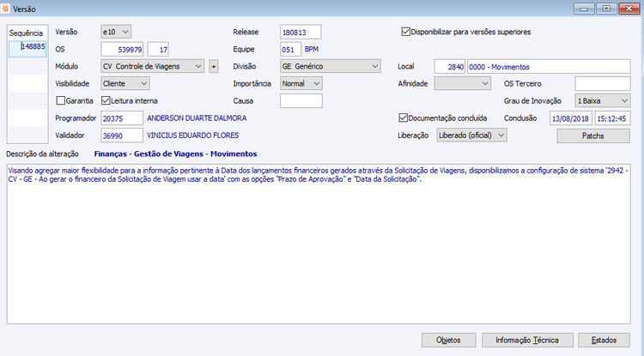The height and width of the screenshot is (356, 644).
Task: Open the Versão e10 dropdown
Action: pos(116,32)
